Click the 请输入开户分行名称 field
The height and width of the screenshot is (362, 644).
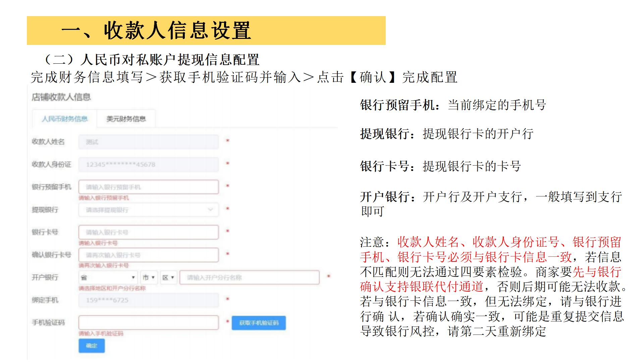click(x=250, y=278)
